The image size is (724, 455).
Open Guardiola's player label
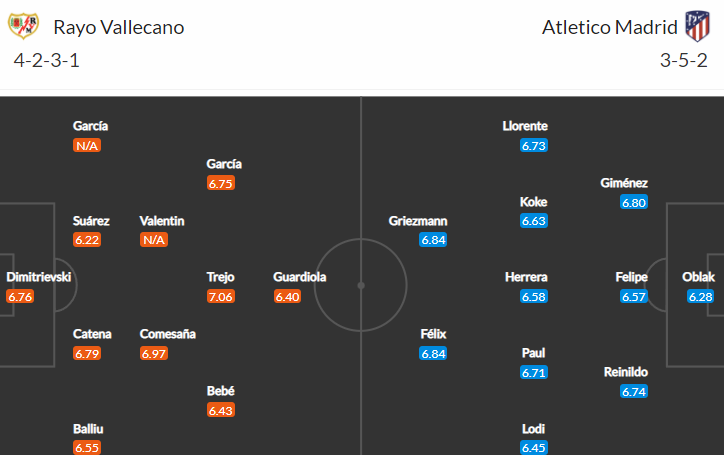(300, 277)
